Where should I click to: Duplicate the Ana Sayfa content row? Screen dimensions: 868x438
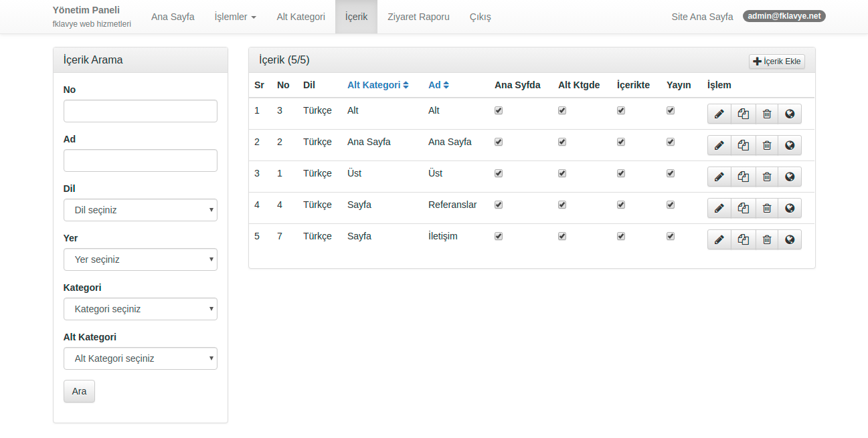[x=744, y=145]
